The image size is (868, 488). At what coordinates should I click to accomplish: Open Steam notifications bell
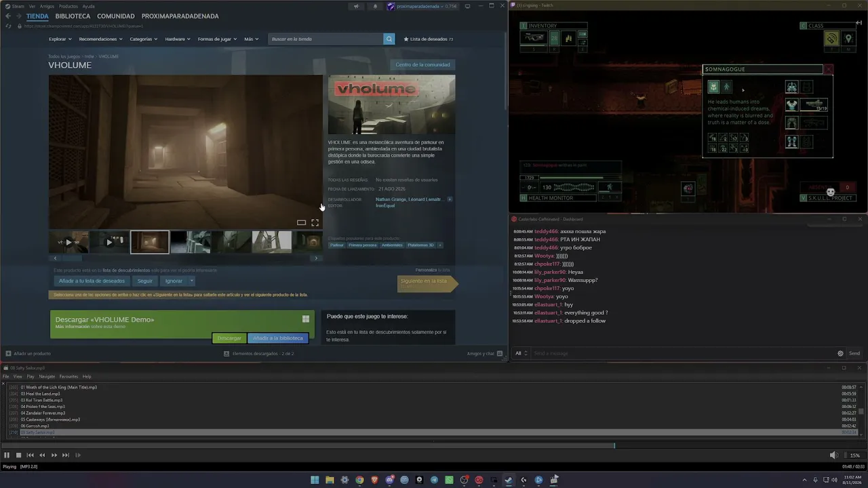pos(375,6)
